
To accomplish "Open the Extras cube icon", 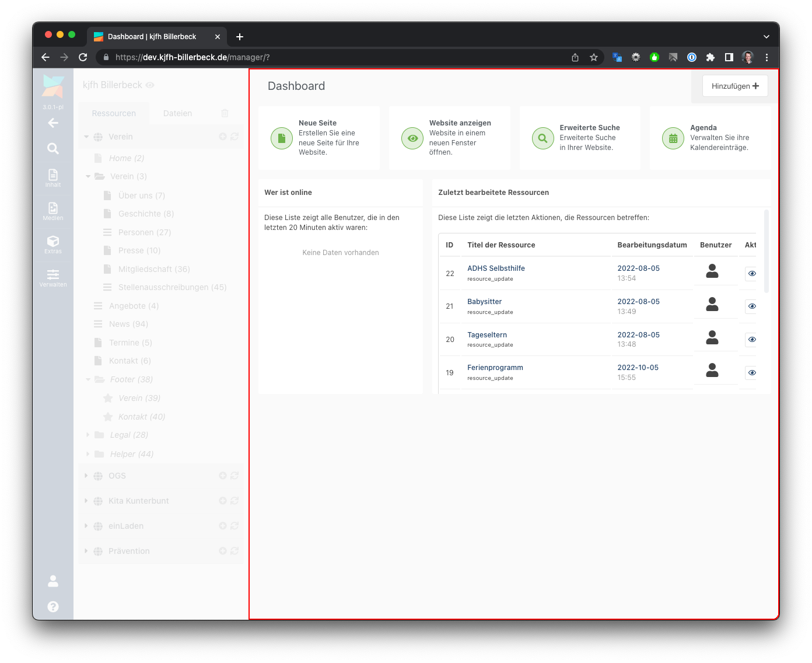I will (x=53, y=244).
